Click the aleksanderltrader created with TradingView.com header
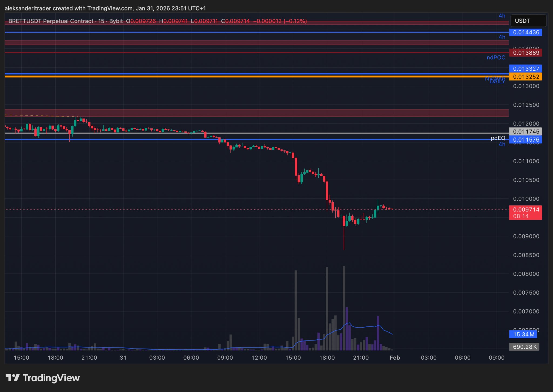This screenshot has width=553, height=392. pyautogui.click(x=105, y=8)
